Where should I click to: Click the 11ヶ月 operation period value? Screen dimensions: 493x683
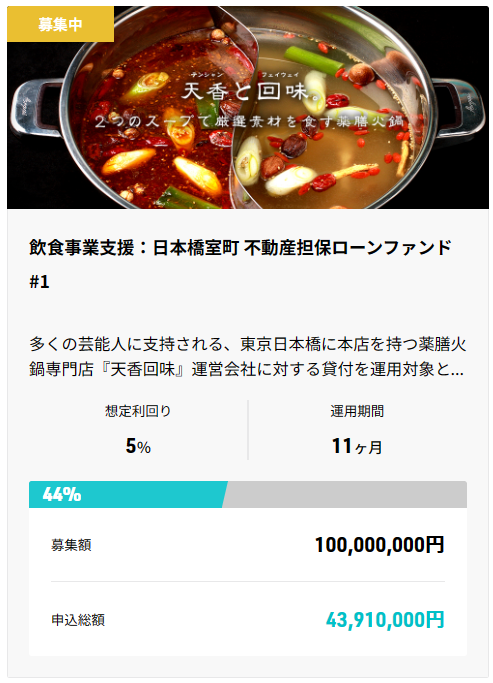(x=357, y=446)
